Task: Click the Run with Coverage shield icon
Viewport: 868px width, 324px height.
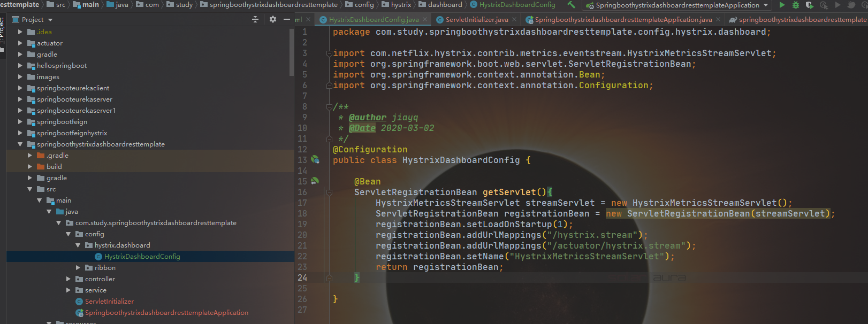Action: tap(809, 5)
